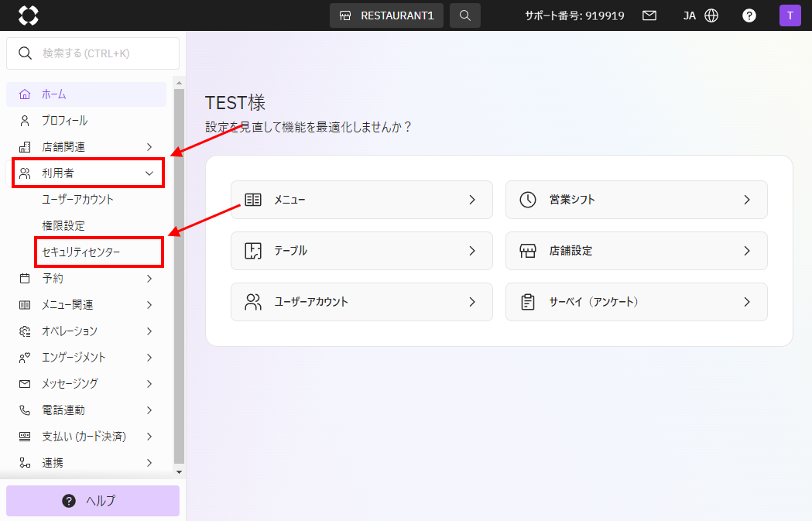
Task: Click the mail envelope icon in header
Action: [649, 15]
